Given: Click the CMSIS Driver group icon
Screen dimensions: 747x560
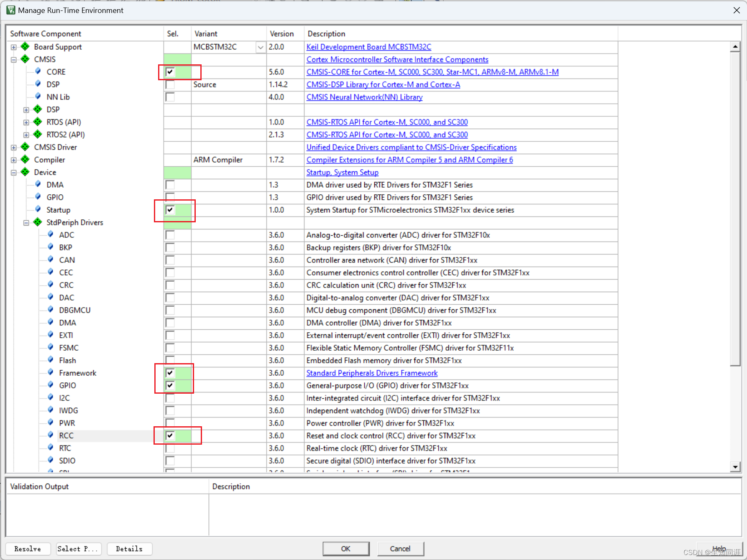Looking at the screenshot, I should click(x=25, y=147).
